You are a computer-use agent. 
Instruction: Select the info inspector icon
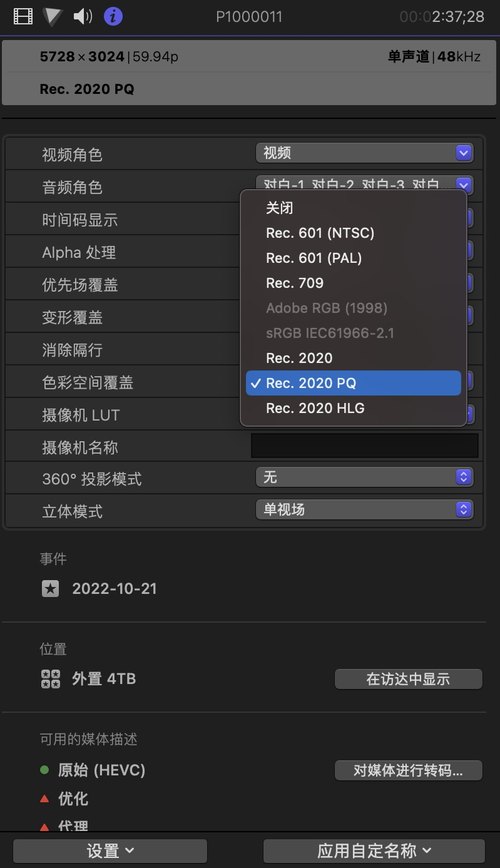[x=114, y=17]
